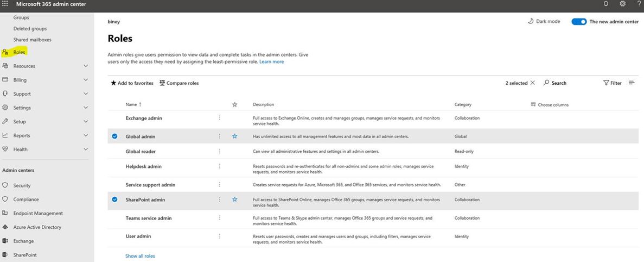Open more actions for Global reader
The height and width of the screenshot is (262, 644).
219,151
